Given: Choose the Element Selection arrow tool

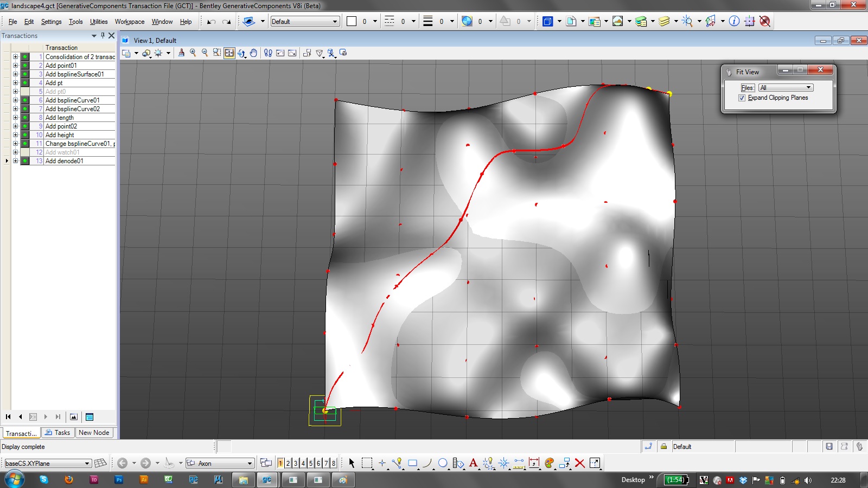Looking at the screenshot, I should click(x=352, y=463).
